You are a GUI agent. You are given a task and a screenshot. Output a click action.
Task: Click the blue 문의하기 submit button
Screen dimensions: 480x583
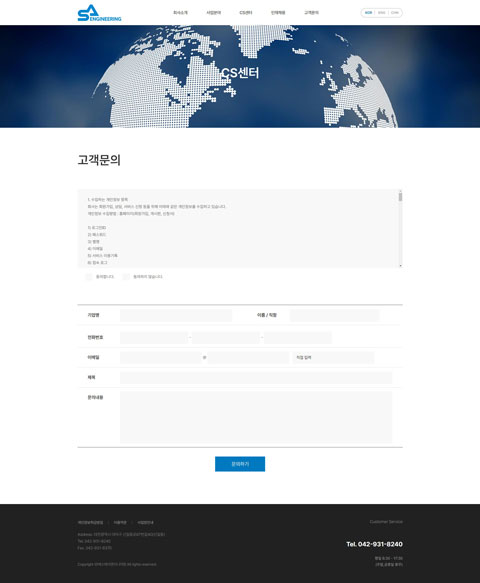tap(240, 464)
